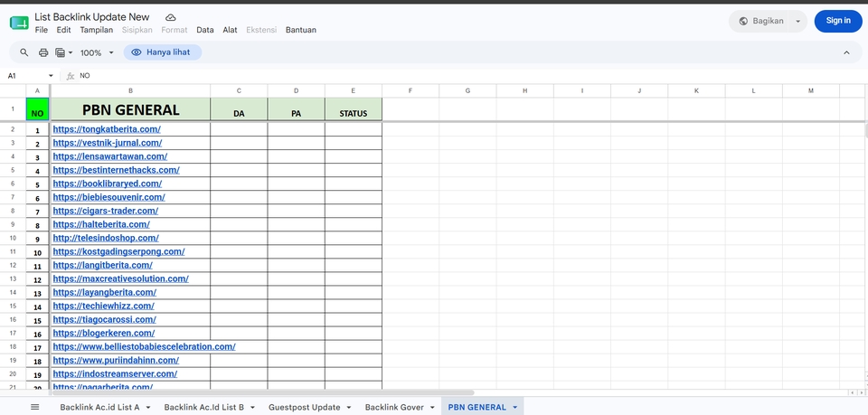Open the filter views table icon
Viewport: 868px width, 415px height.
(63, 52)
